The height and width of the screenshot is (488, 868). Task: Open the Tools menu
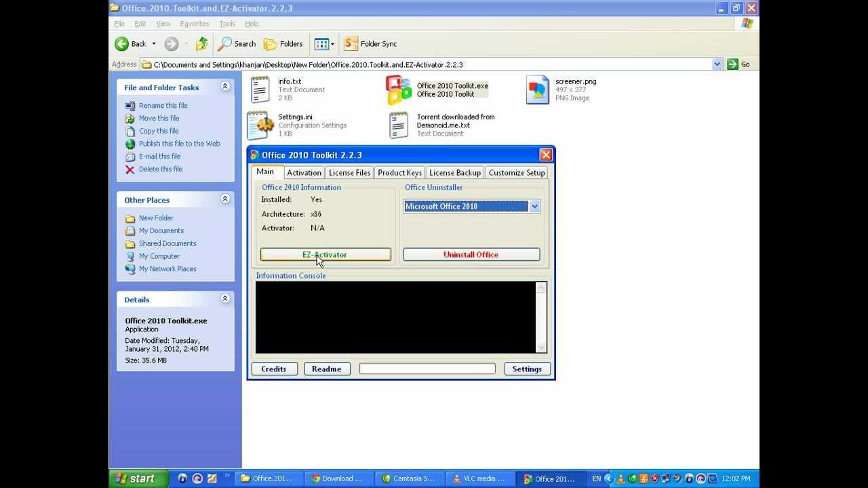227,24
